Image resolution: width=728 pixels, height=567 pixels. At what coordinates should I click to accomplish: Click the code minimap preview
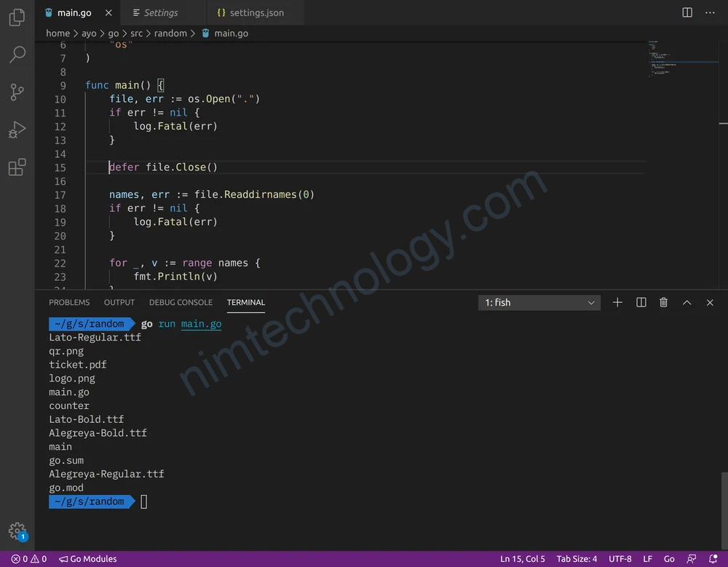(664, 60)
